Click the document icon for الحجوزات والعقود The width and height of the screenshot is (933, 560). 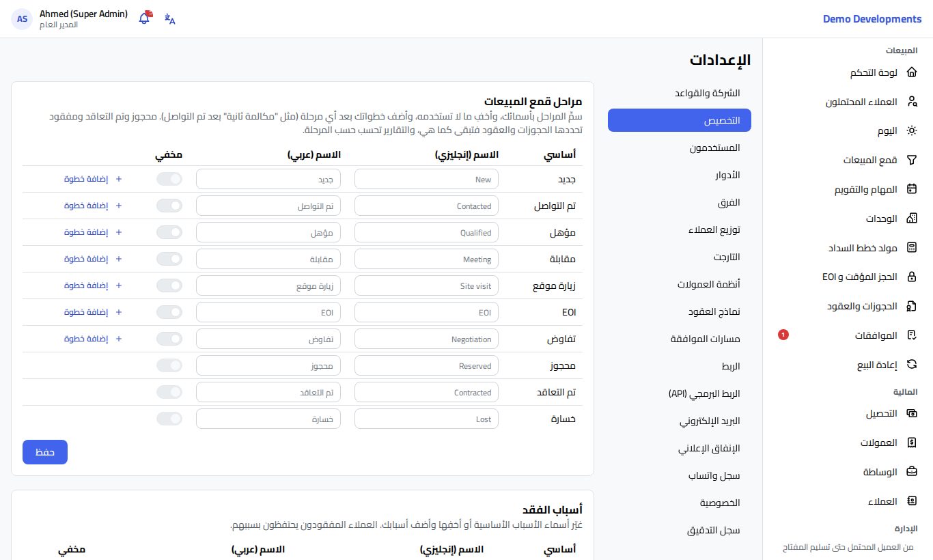point(911,307)
